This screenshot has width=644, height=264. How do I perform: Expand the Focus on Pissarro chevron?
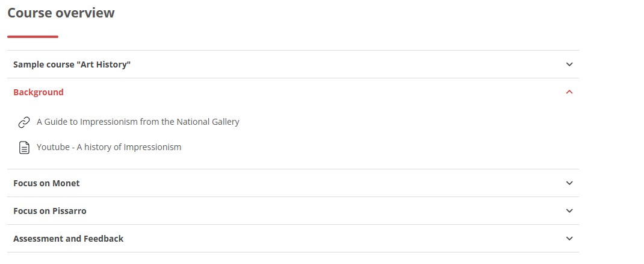pyautogui.click(x=569, y=211)
